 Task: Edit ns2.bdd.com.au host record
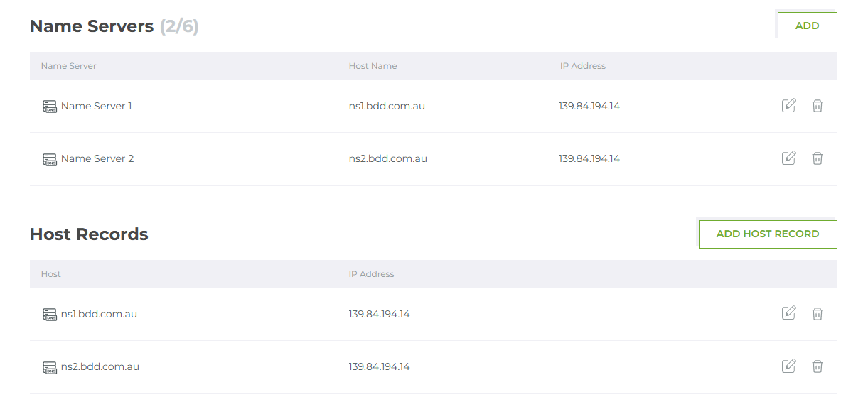click(788, 366)
